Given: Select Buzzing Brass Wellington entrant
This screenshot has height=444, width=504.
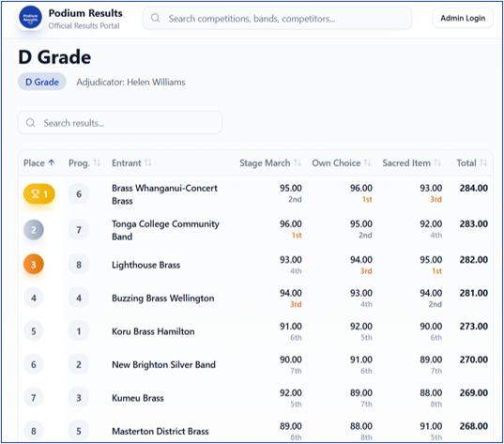Looking at the screenshot, I should coord(163,299).
